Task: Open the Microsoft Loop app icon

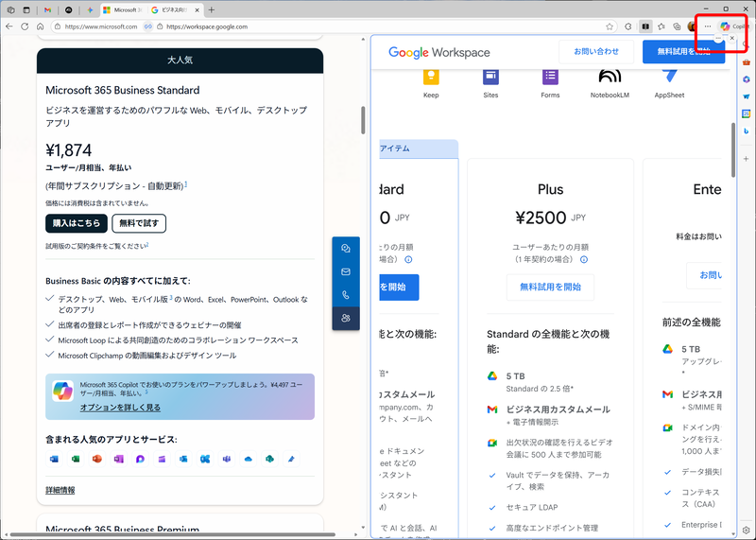Action: click(140, 459)
